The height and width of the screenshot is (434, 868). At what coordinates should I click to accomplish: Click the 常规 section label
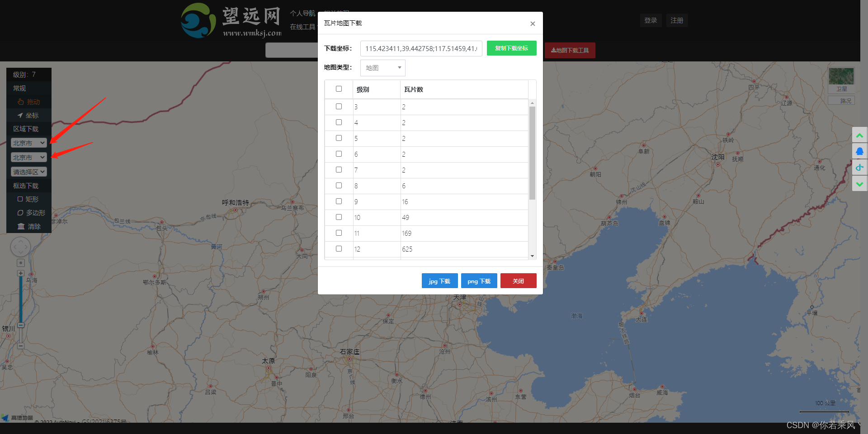[x=19, y=89]
